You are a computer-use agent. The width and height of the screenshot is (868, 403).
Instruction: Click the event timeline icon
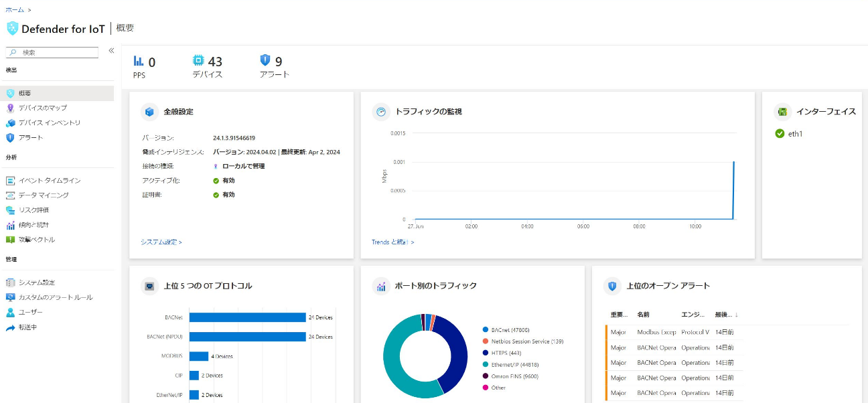10,180
